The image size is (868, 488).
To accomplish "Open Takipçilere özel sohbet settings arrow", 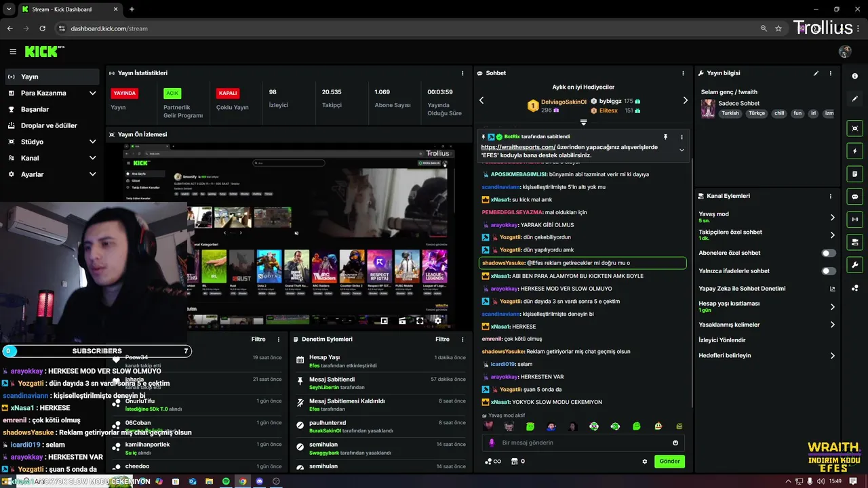I will point(833,235).
